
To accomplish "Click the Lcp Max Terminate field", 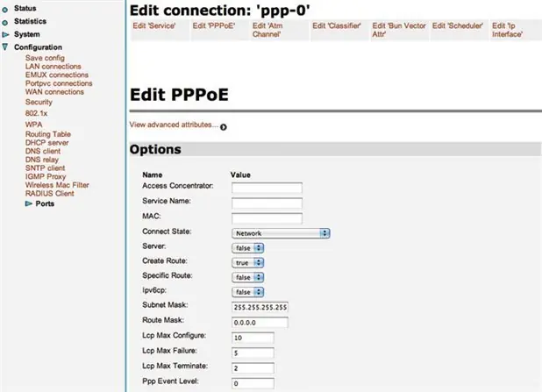I will [x=253, y=368].
